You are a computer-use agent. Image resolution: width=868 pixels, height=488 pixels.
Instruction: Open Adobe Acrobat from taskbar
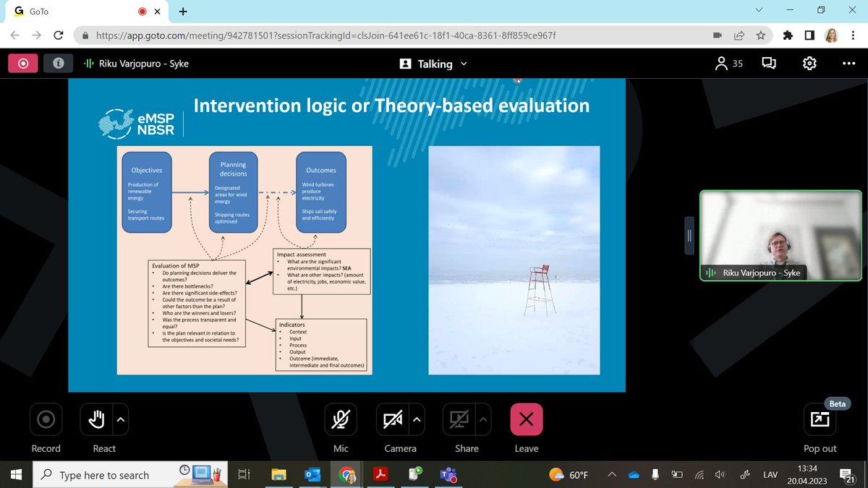(x=380, y=475)
